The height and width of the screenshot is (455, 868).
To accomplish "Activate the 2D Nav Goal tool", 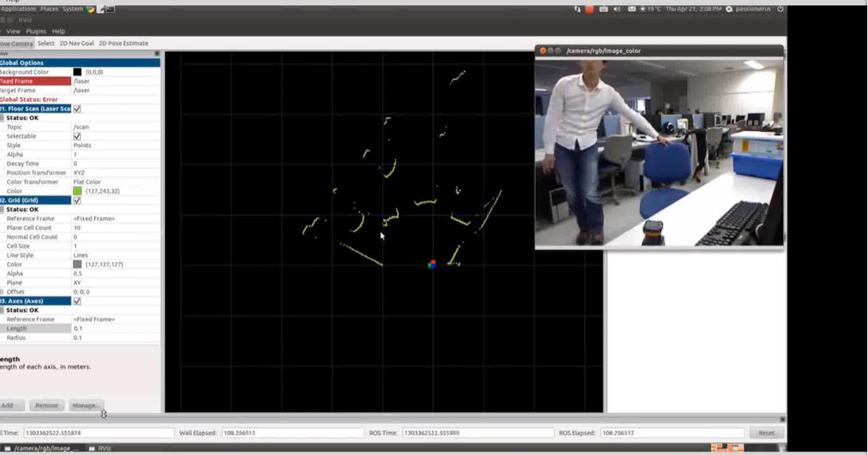I will tap(77, 43).
